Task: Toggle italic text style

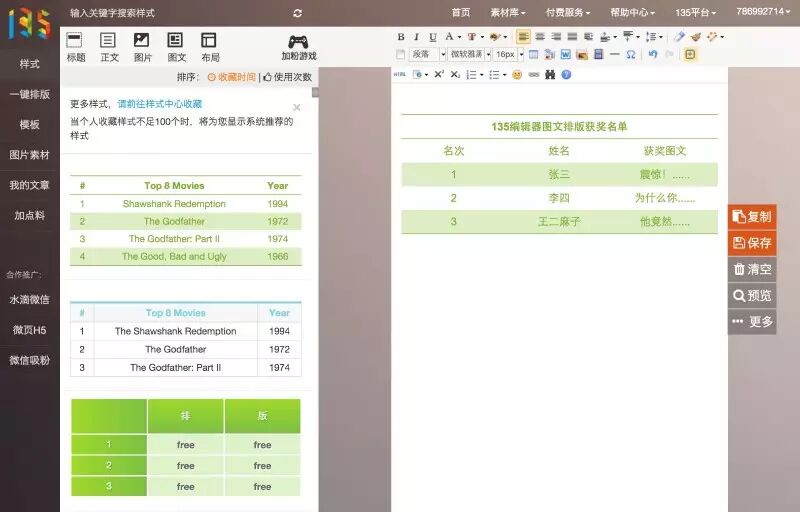Action: (416, 37)
